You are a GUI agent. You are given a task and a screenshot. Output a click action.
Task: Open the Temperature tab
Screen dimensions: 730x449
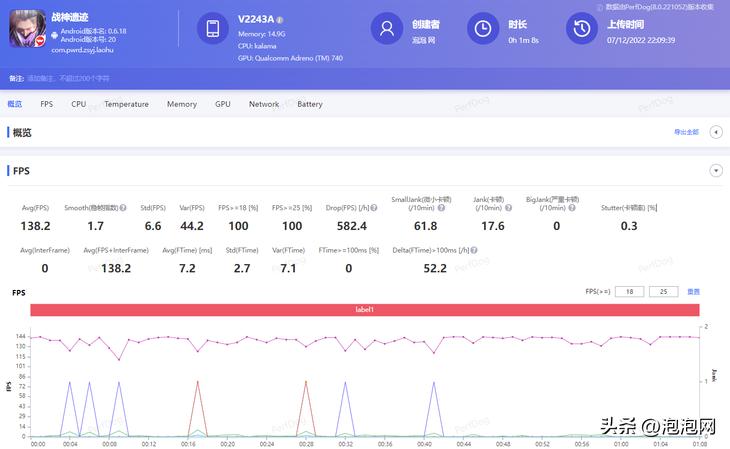tap(126, 104)
